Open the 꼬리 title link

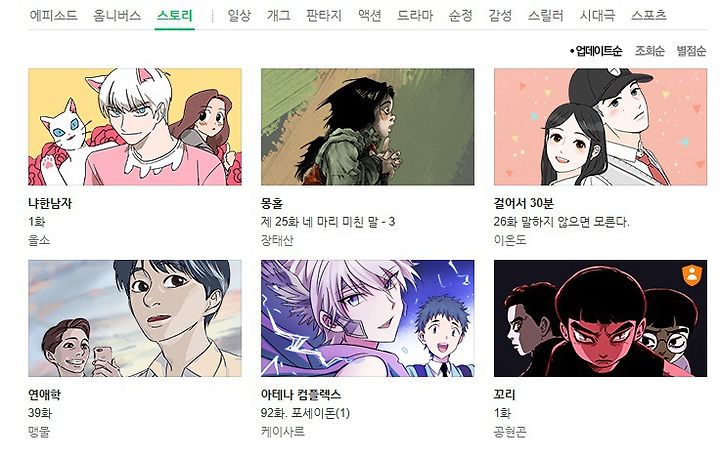[x=505, y=395]
